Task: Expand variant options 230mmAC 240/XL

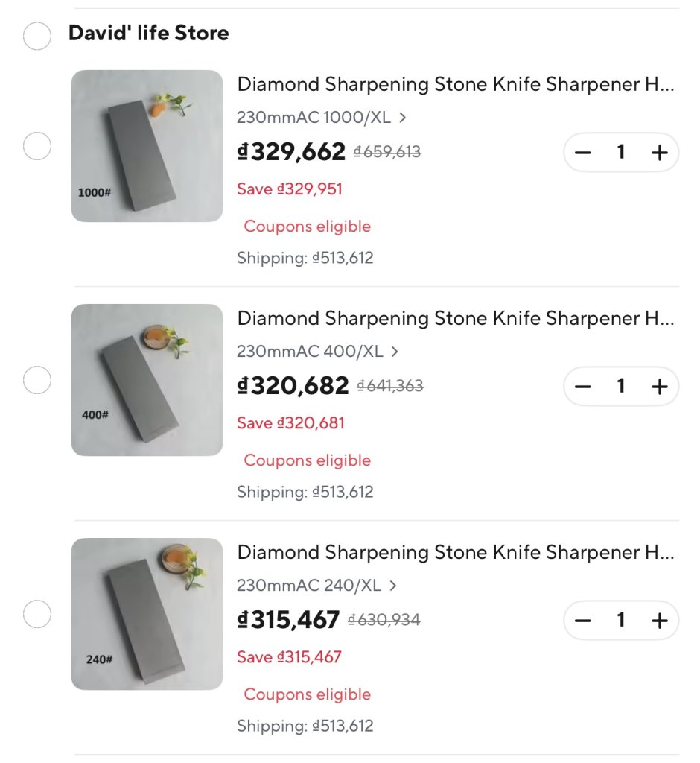Action: click(x=316, y=586)
